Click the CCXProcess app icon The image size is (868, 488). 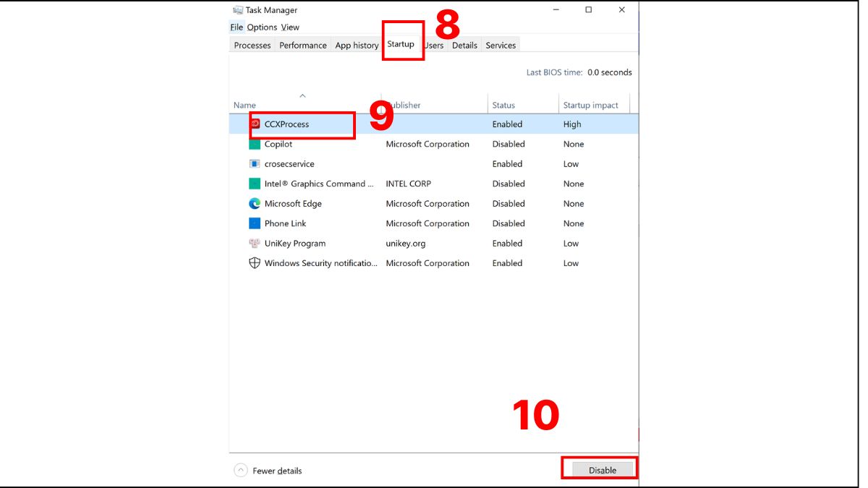coord(255,124)
